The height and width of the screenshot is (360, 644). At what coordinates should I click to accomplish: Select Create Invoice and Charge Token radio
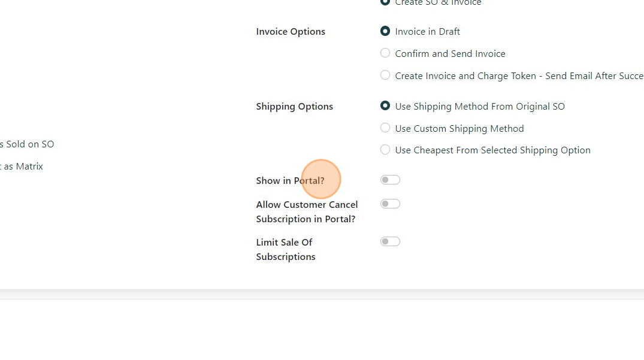tap(385, 75)
